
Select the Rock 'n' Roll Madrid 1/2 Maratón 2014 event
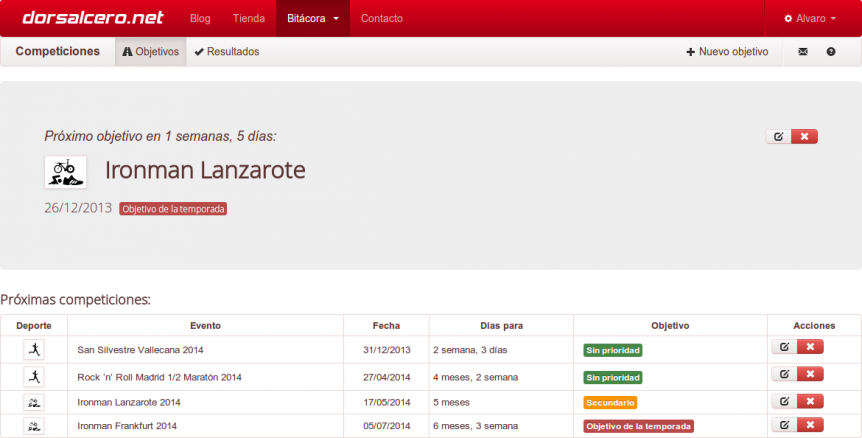(x=159, y=377)
